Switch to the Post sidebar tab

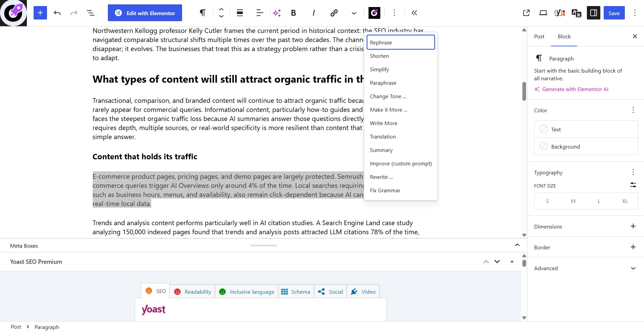(x=539, y=36)
